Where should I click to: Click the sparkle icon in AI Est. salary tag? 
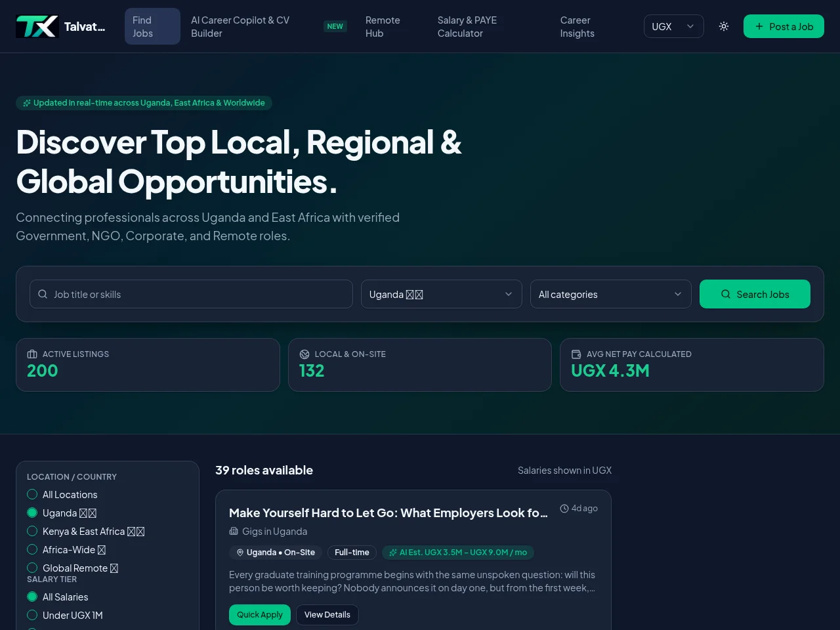(x=393, y=553)
